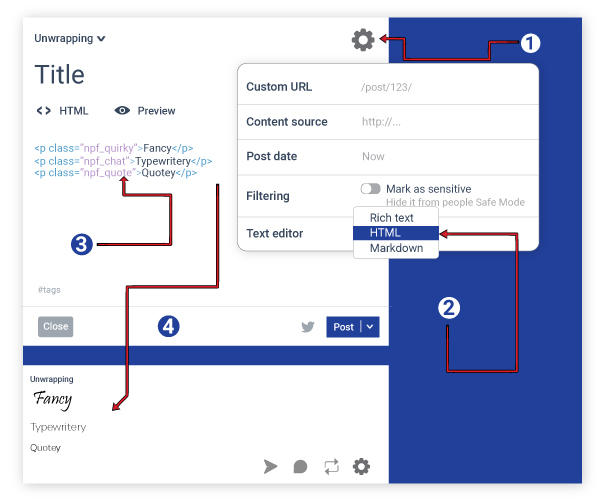Click the Preview eye icon
This screenshot has height=500, width=600.
point(122,111)
